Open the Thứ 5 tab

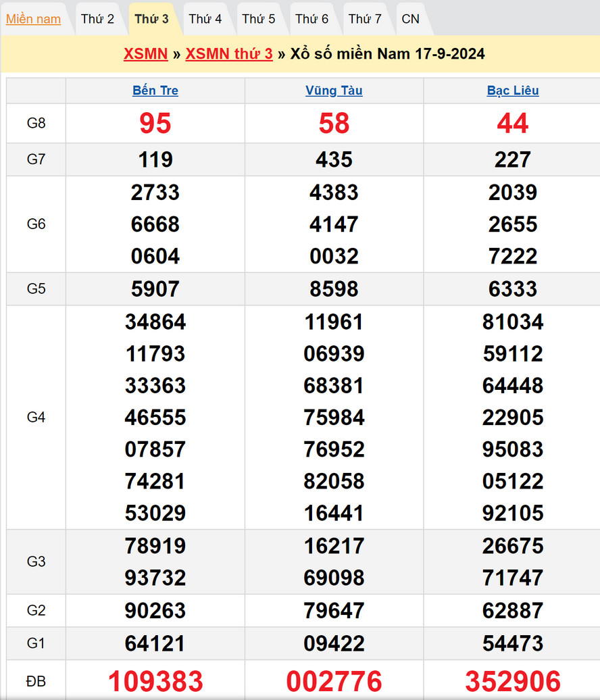[259, 19]
